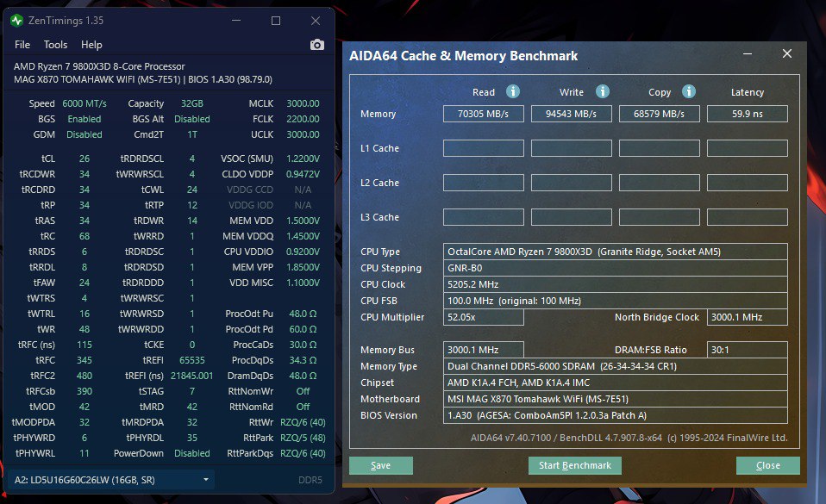Click the GDM Disabled value
This screenshot has height=504, width=826.
pyautogui.click(x=84, y=134)
